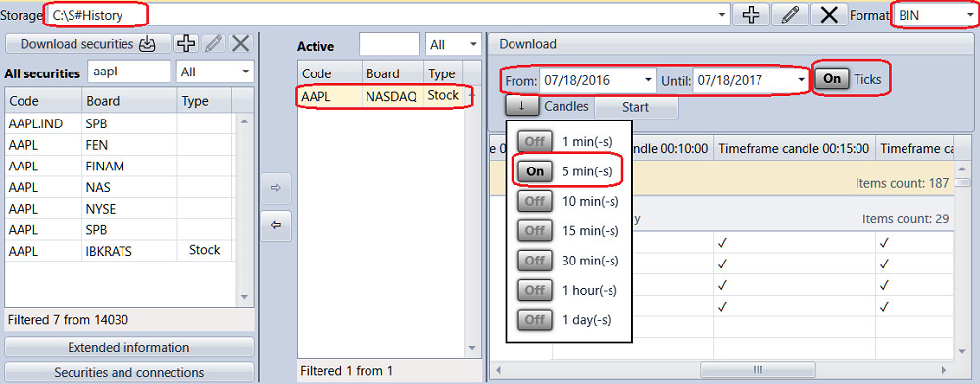Select the AAPL NASDAQ row in Active

tap(380, 96)
